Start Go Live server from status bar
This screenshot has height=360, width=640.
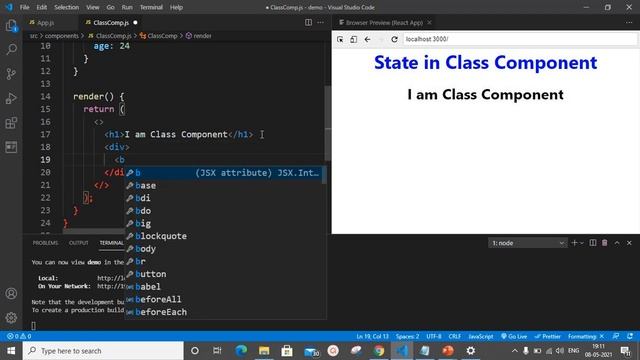[514, 336]
